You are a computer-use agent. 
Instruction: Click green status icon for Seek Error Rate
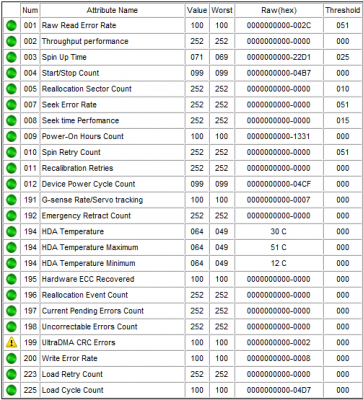tap(11, 105)
